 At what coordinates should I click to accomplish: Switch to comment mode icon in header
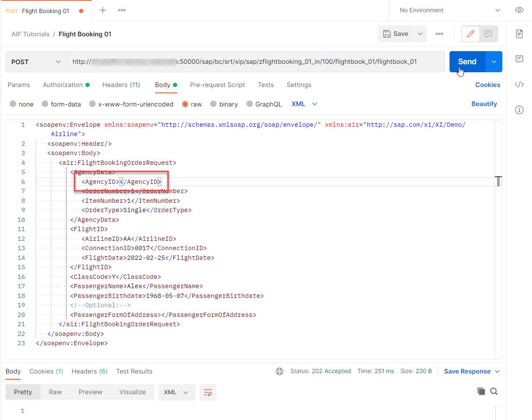(x=488, y=34)
